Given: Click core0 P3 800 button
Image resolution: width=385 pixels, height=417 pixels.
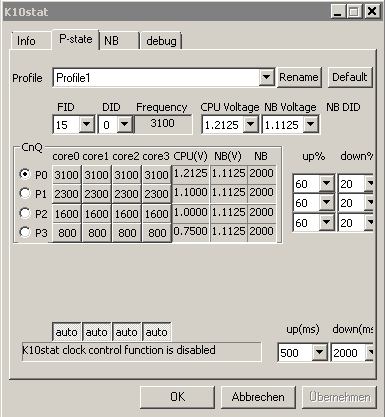Looking at the screenshot, I should pos(67,233).
